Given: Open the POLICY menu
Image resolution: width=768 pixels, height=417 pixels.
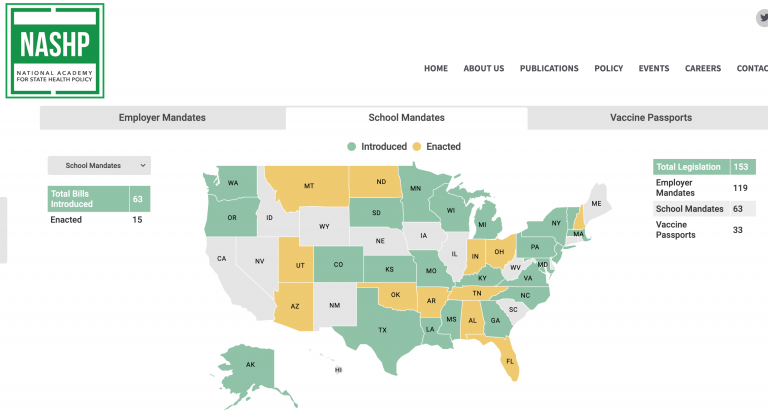Looking at the screenshot, I should 609,68.
